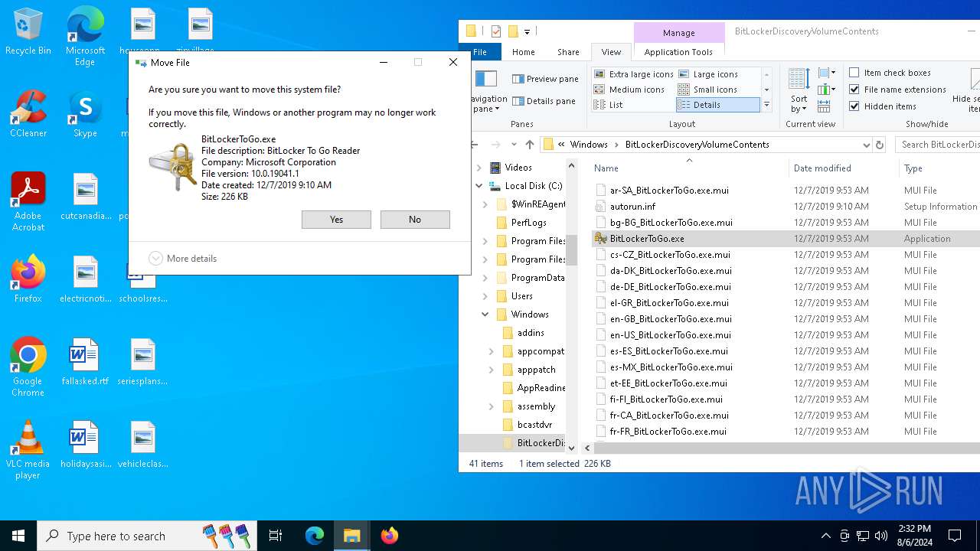Switch layout to Small icons
Image resolution: width=980 pixels, height=551 pixels.
(707, 90)
